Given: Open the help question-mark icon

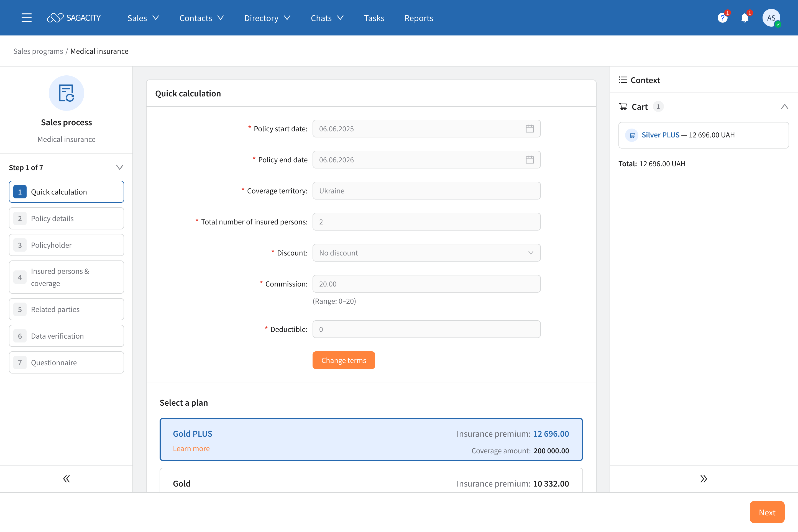Looking at the screenshot, I should [x=722, y=18].
